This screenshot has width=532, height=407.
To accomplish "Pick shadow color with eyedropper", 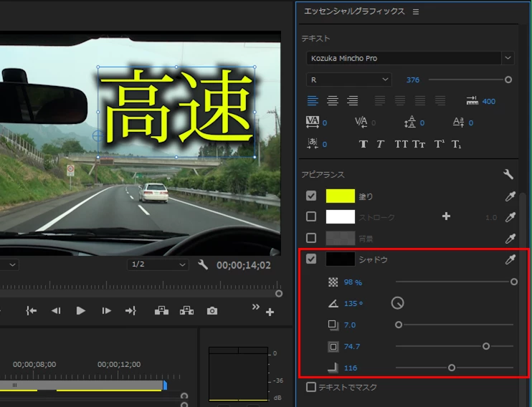I will [x=510, y=259].
